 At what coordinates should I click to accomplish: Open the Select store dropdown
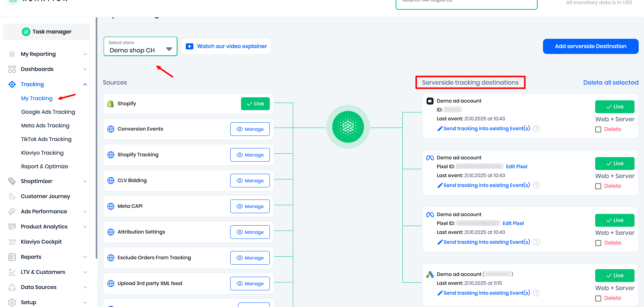[140, 47]
